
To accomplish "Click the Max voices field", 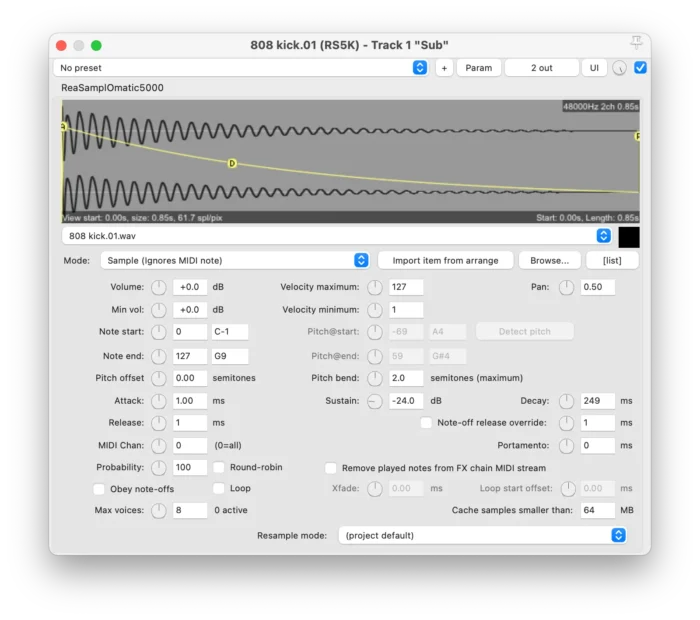I will (x=190, y=510).
